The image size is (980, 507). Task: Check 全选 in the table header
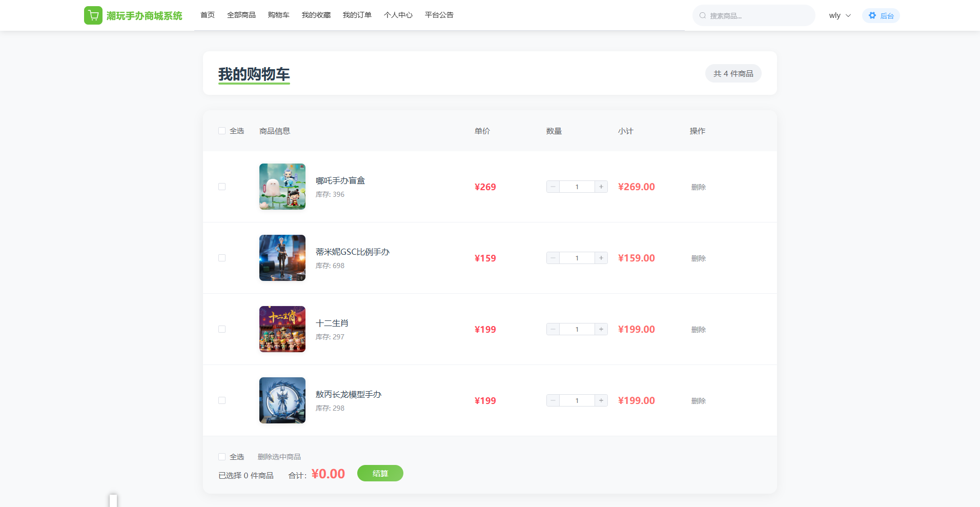tap(222, 131)
